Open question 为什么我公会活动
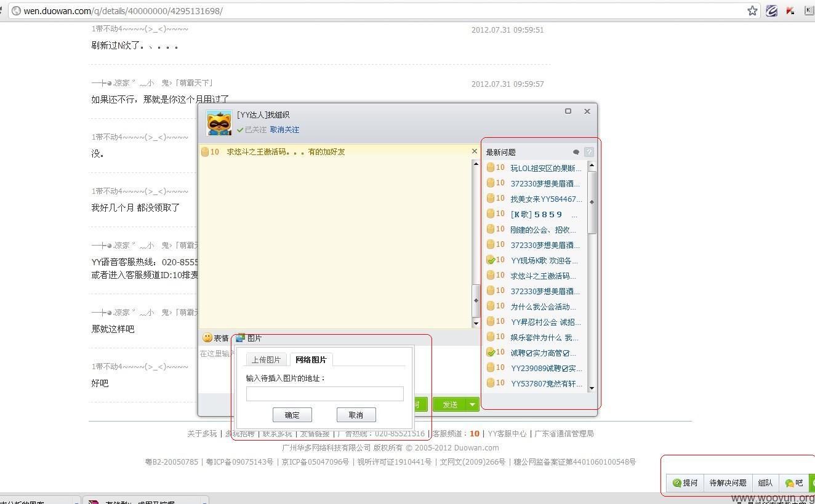 pyautogui.click(x=543, y=306)
